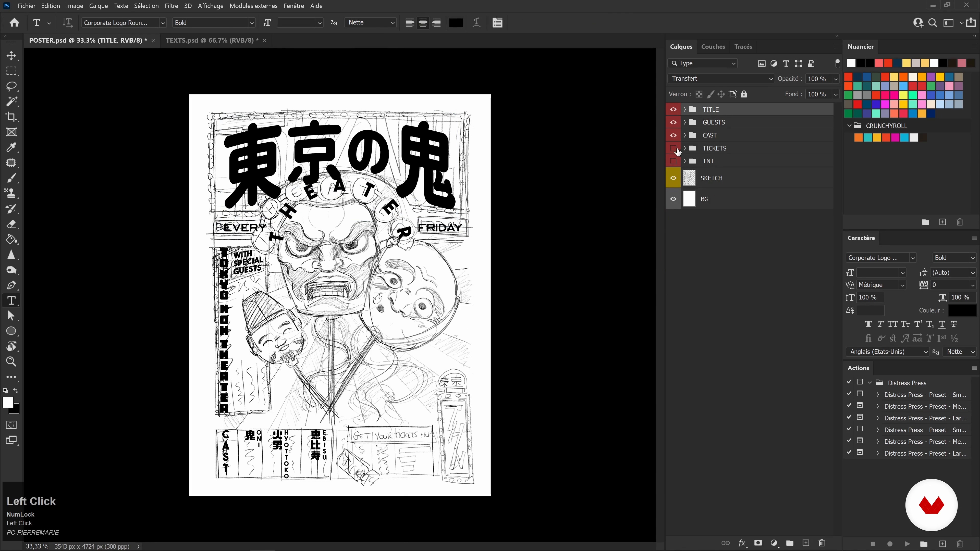Select the Crop tool
The width and height of the screenshot is (980, 551).
pyautogui.click(x=11, y=117)
